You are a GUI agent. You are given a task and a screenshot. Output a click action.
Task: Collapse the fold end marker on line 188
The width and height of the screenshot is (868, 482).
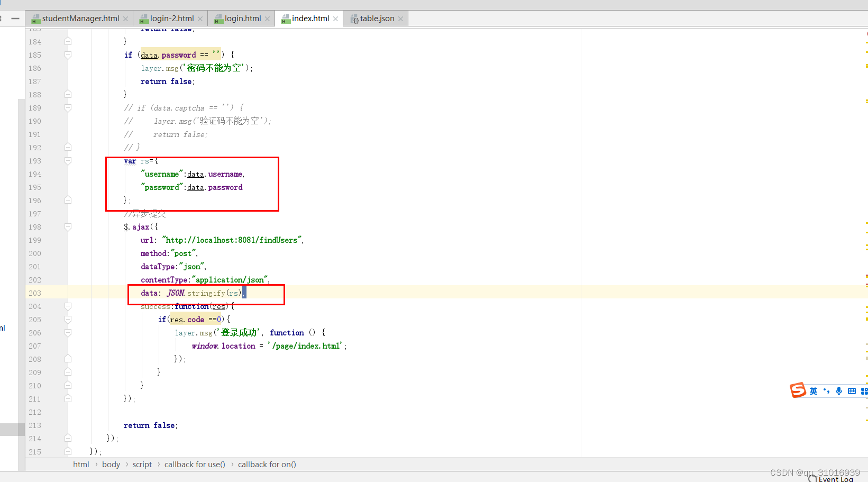pyautogui.click(x=68, y=94)
